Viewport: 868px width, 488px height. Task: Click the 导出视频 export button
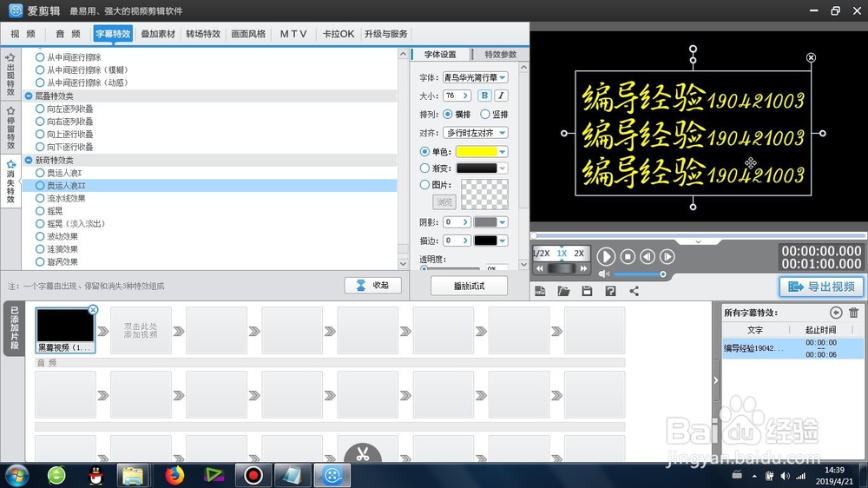821,287
